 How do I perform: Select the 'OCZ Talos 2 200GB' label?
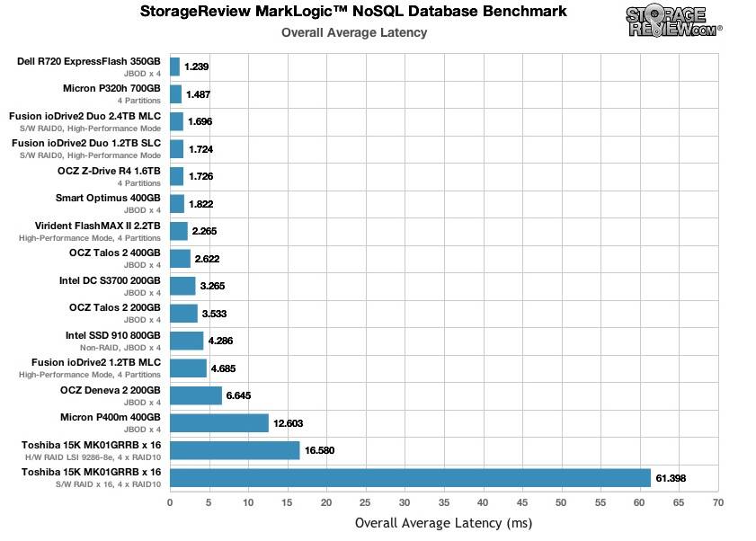pos(115,307)
